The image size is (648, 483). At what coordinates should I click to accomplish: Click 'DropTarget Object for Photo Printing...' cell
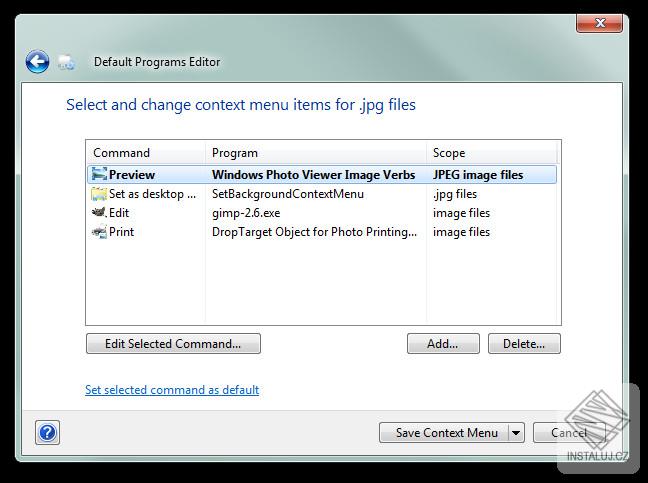click(x=314, y=232)
